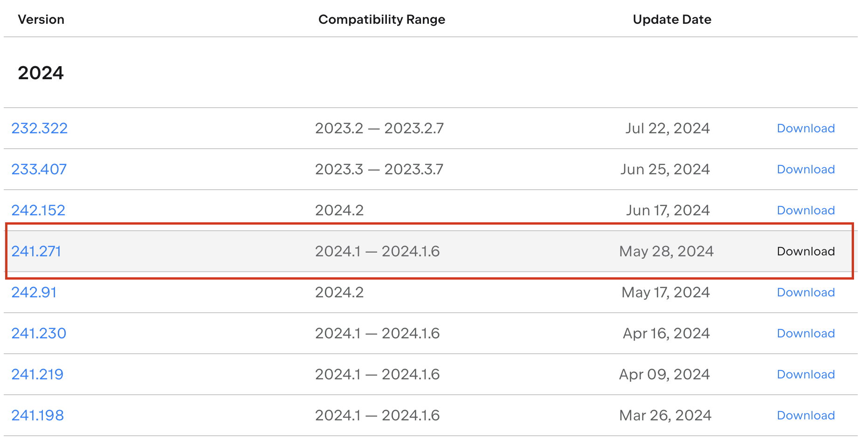Screen dimensions: 868x439
Task: Download version 242.152 build
Action: [806, 210]
